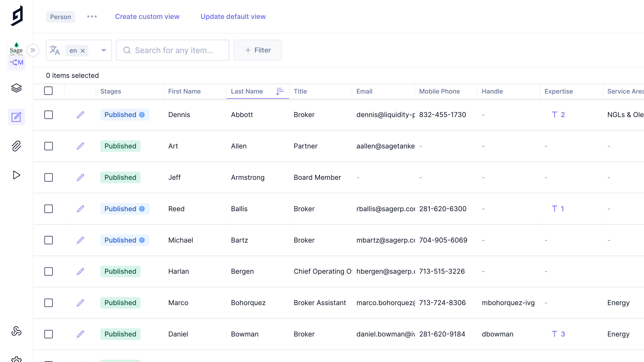Click the edit pencil for Marco Bohorquez

(80, 303)
